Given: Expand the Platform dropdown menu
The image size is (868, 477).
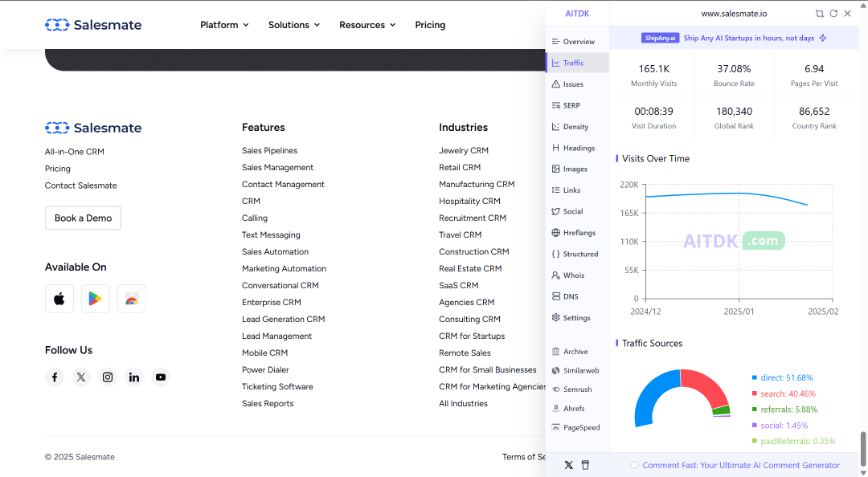Looking at the screenshot, I should click(224, 25).
